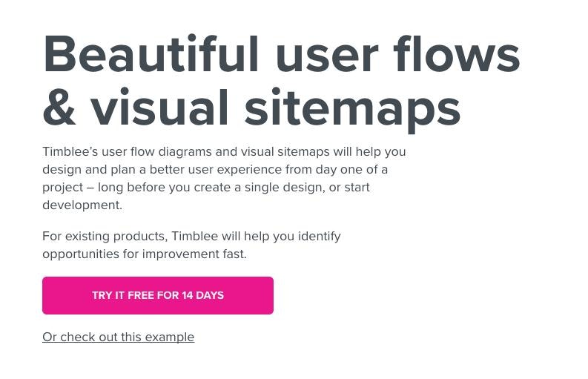Click the ampersand symbol in the headline
The width and height of the screenshot is (588, 379).
click(x=59, y=108)
